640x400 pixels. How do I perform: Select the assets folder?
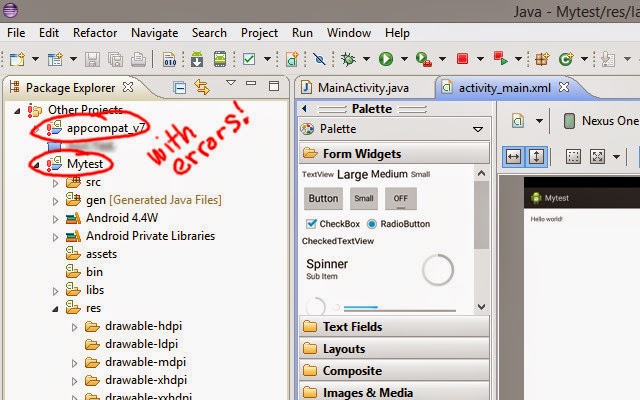pos(91,254)
